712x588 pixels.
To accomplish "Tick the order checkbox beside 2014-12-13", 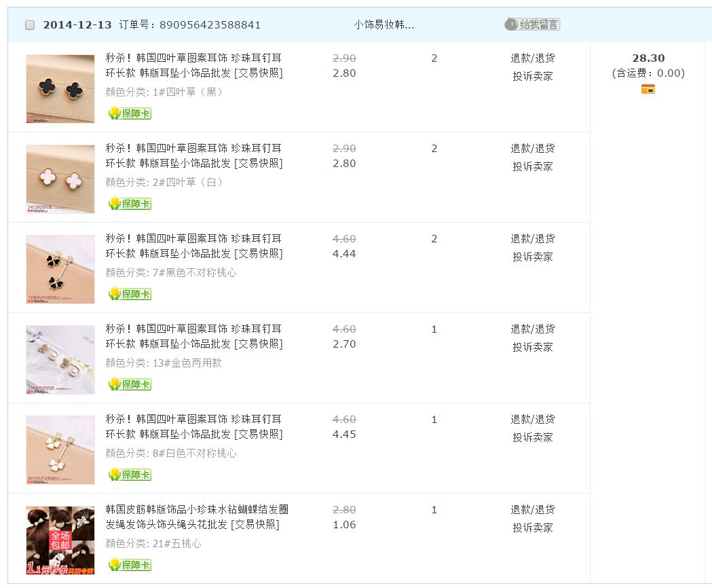I will [30, 25].
